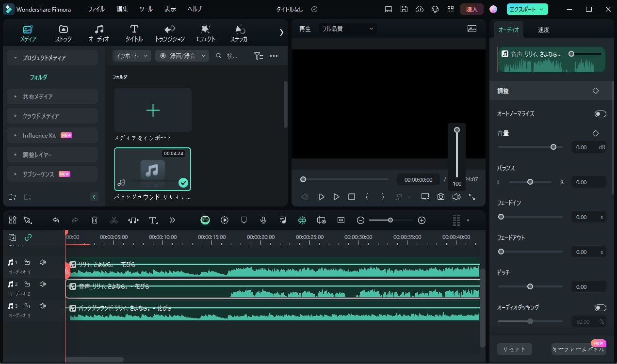Image resolution: width=617 pixels, height=364 pixels.
Task: Select the バックグラウンド audio thumbnail in media
Action: point(153,169)
